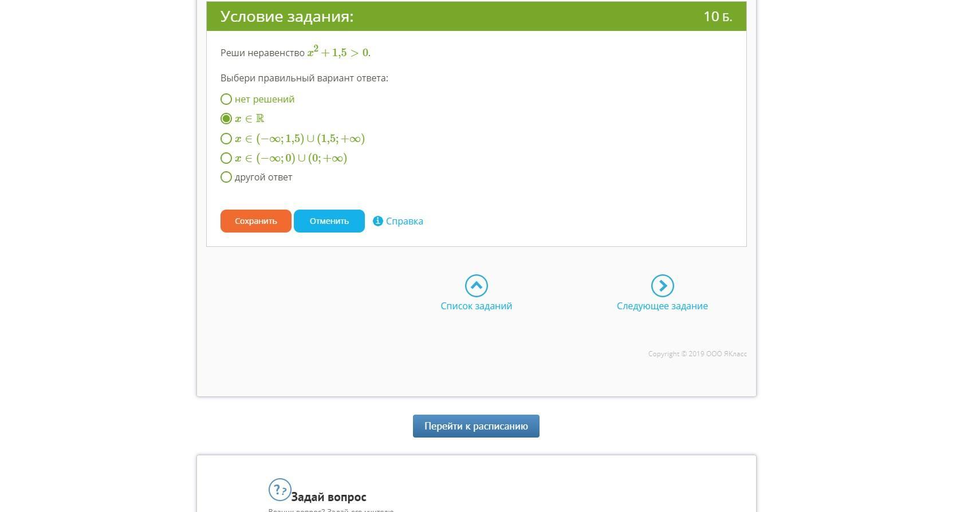Click the inequality formula x² + 1,5 > 0
The width and height of the screenshot is (980, 512).
338,52
